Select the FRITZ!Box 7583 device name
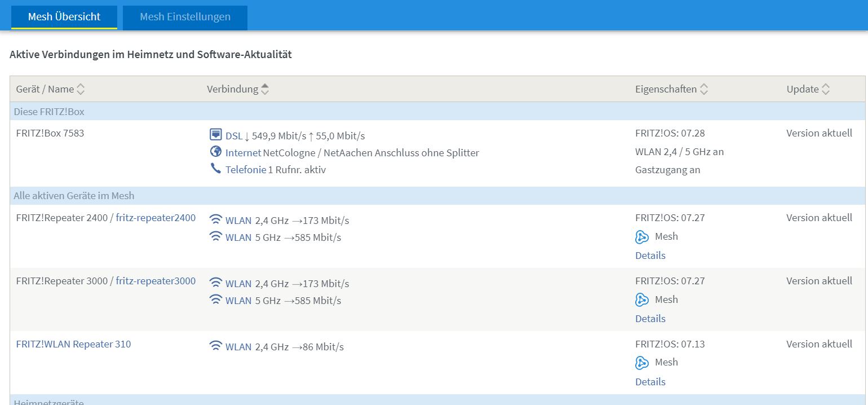Screen dimensions: 868x405 (x=50, y=134)
